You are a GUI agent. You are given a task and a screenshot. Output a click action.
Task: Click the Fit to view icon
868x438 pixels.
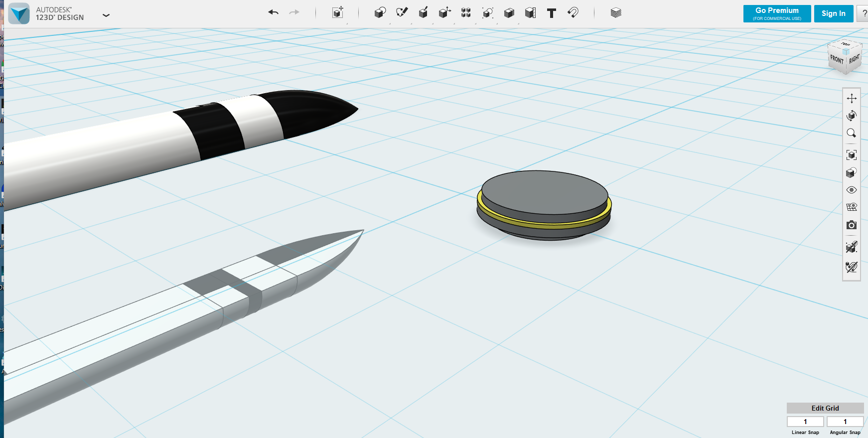852,155
